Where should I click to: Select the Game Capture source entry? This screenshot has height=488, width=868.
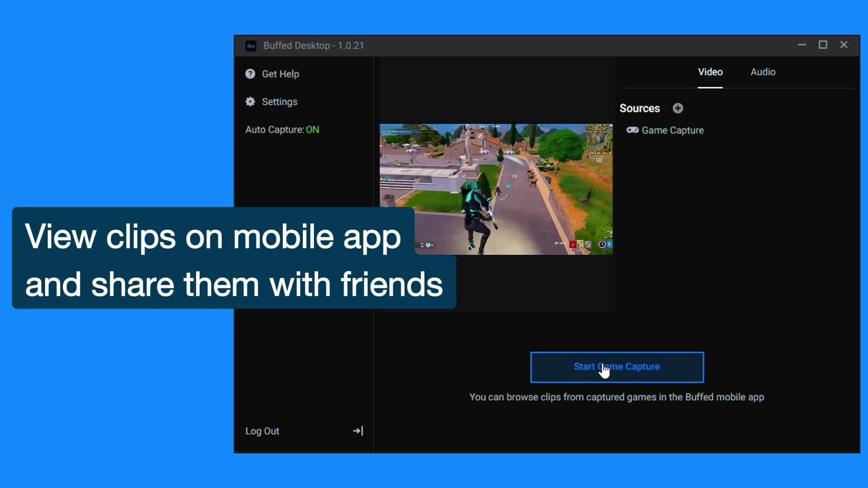(x=672, y=131)
